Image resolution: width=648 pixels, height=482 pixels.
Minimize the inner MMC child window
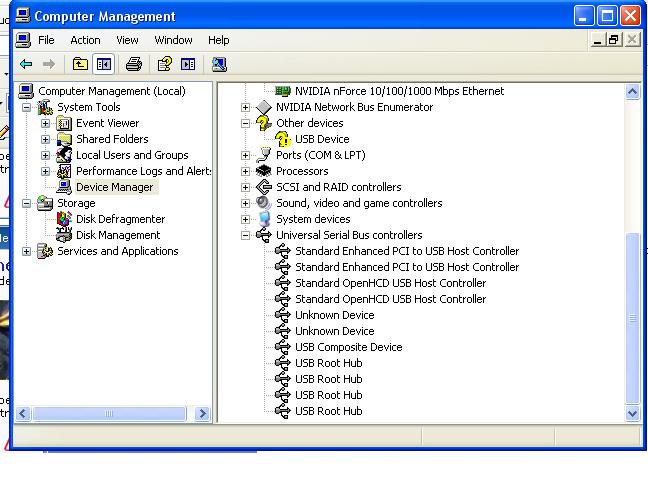(597, 40)
